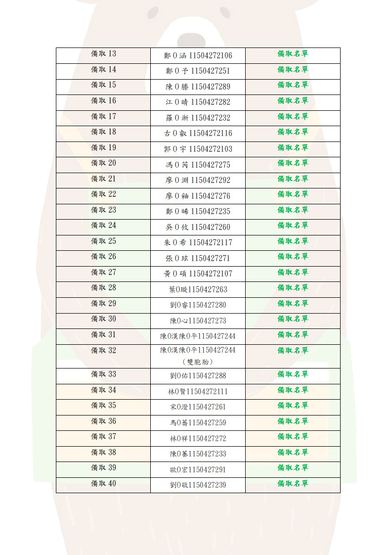The height and width of the screenshot is (555, 392).
Task: Click the entry with ID 11504272117
Action: tap(198, 242)
